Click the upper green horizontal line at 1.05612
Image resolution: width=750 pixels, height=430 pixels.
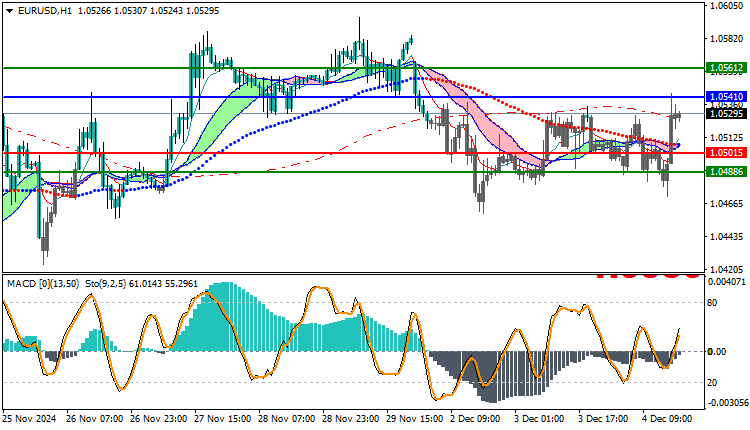[354, 68]
